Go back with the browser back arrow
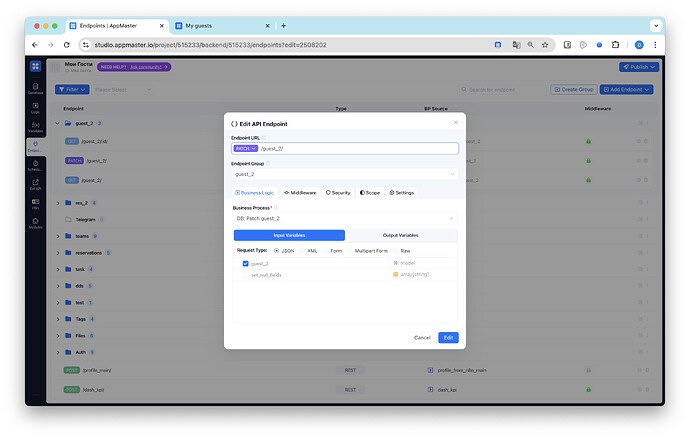The image size is (690, 438). [x=35, y=45]
